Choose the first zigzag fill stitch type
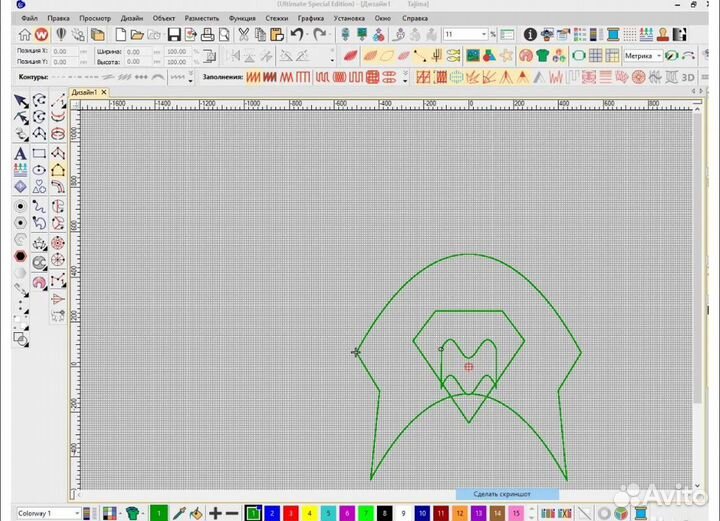The image size is (720, 521). coord(253,77)
